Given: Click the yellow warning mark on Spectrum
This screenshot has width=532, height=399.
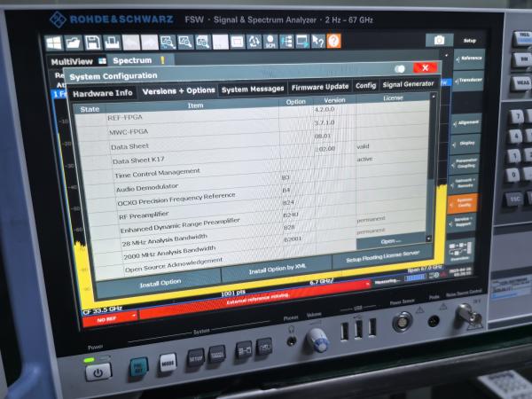Looking at the screenshot, I should tap(162, 60).
